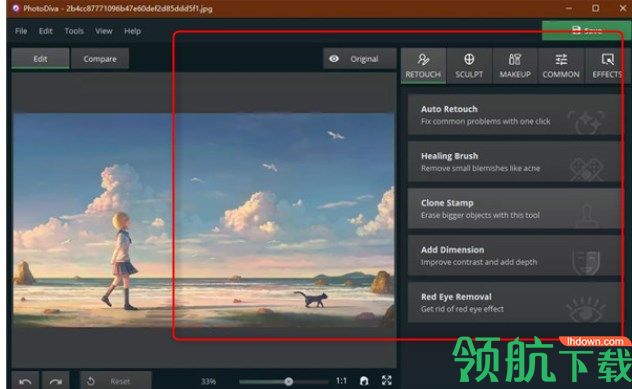Click the undo arrow icon
632x389 pixels.
25,381
